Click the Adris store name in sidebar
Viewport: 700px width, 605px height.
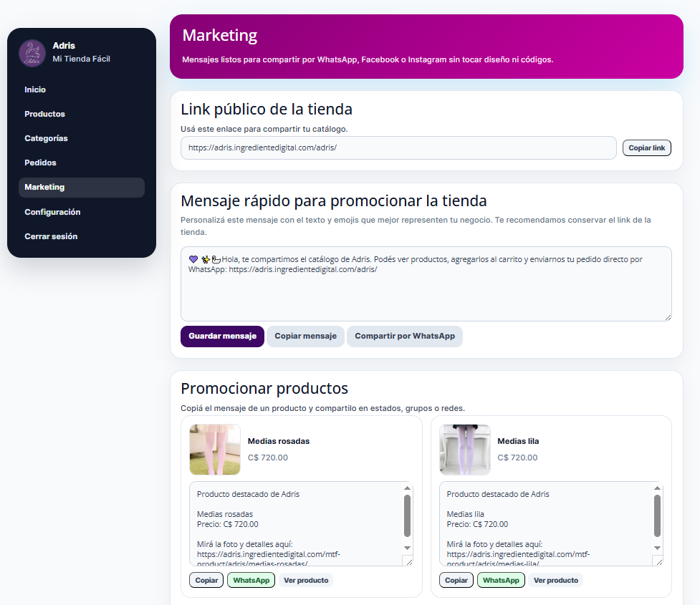64,46
